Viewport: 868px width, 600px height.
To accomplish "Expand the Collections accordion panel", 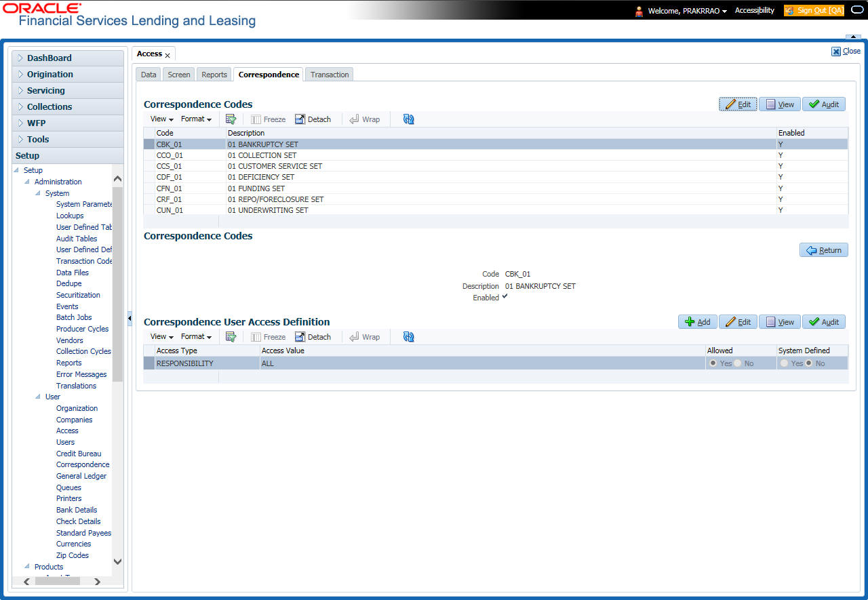I will pos(68,107).
